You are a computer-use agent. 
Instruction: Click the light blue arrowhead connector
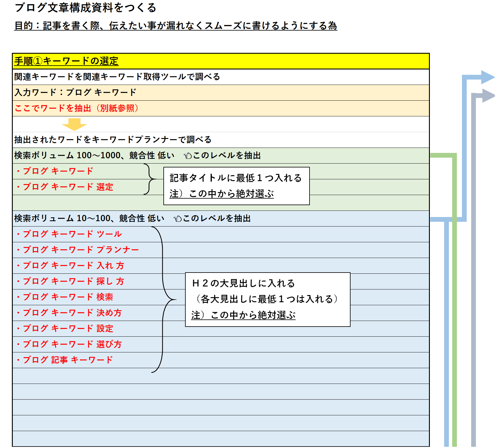point(488,77)
